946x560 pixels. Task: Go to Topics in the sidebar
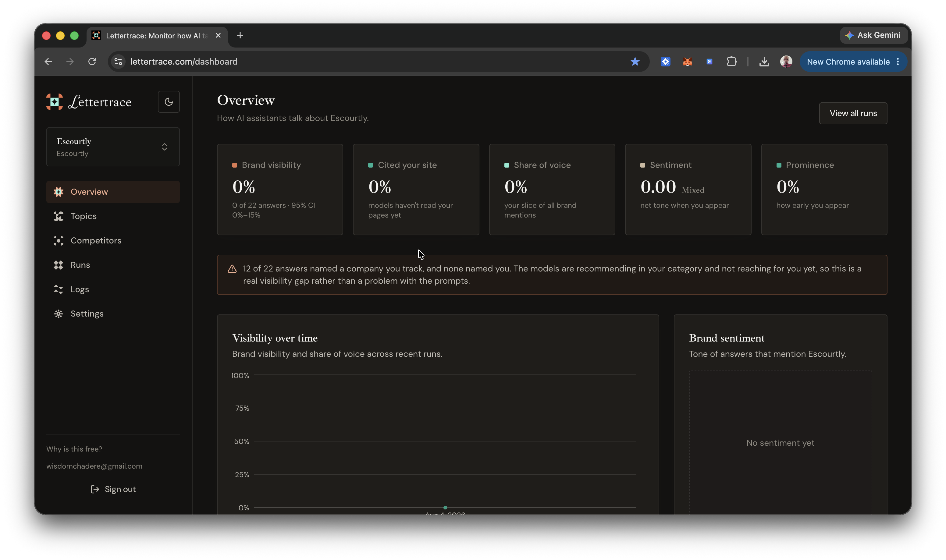click(x=113, y=216)
